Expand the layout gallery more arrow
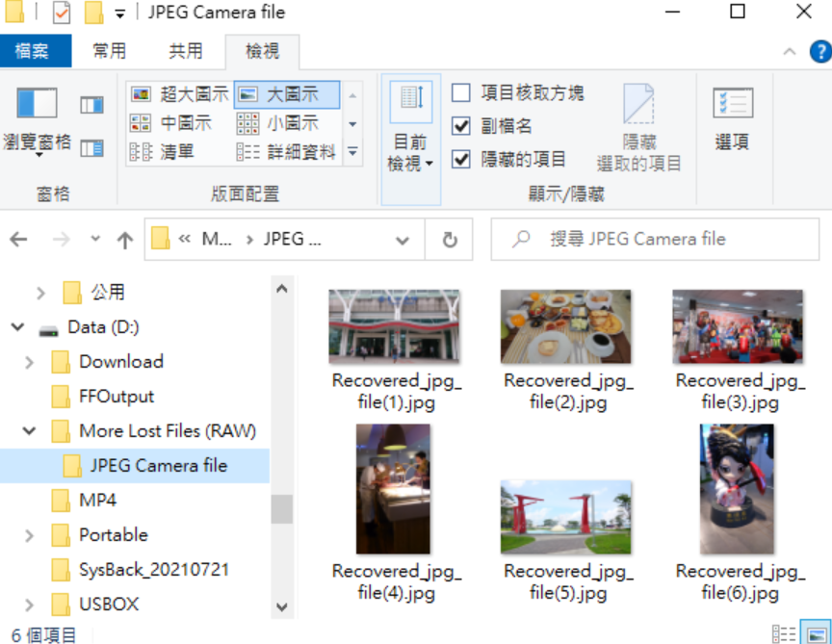 [x=352, y=152]
